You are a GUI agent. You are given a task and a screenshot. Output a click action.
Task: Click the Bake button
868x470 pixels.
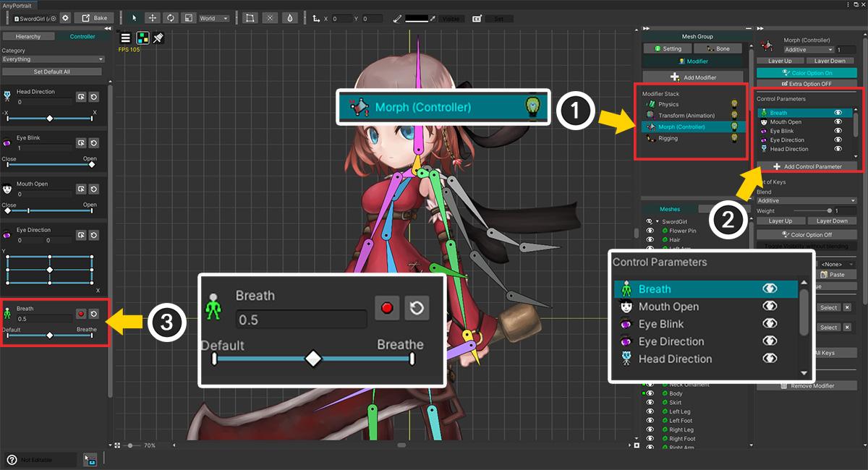pyautogui.click(x=93, y=18)
